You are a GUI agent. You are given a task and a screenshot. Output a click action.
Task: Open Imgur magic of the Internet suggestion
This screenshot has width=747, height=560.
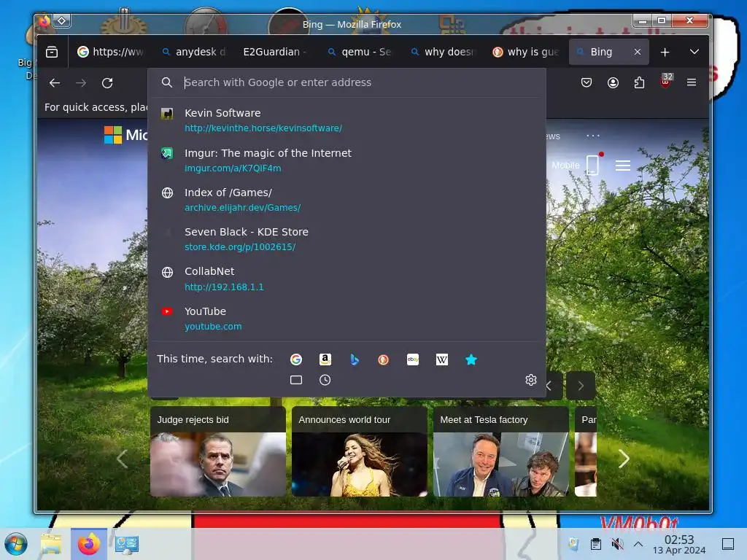tap(347, 160)
